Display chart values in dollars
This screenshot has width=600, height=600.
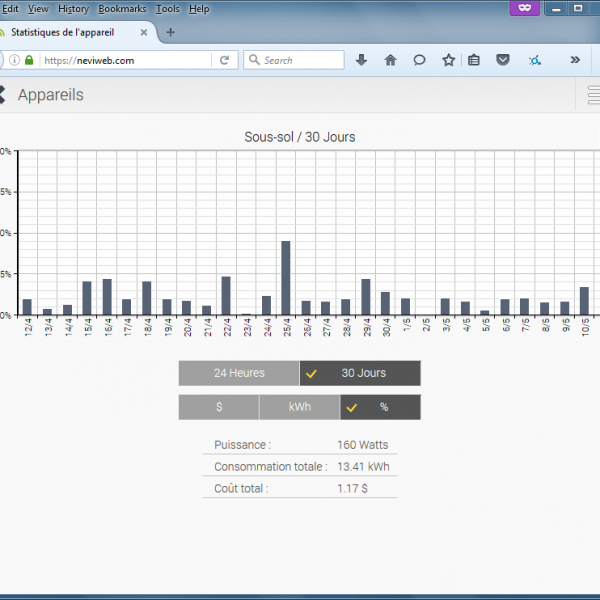tap(218, 407)
